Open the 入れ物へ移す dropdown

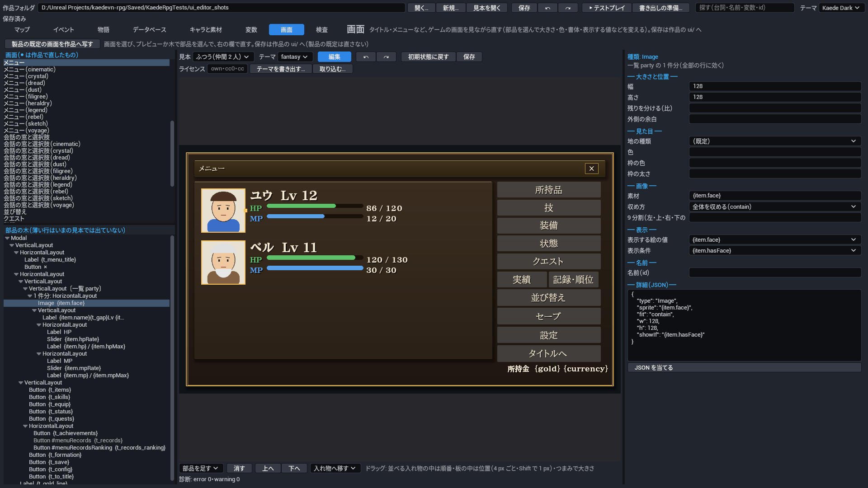pyautogui.click(x=335, y=469)
